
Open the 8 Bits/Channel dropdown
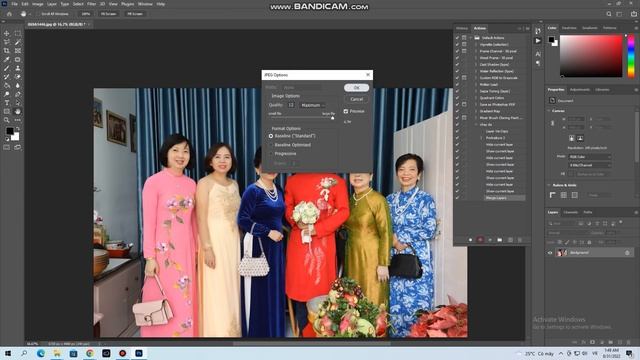[590, 165]
